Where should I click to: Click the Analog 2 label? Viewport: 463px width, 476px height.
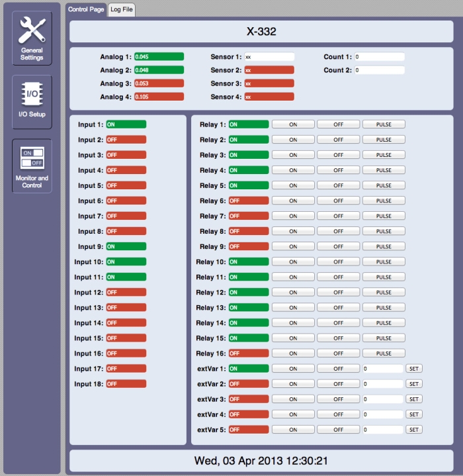[x=116, y=70]
